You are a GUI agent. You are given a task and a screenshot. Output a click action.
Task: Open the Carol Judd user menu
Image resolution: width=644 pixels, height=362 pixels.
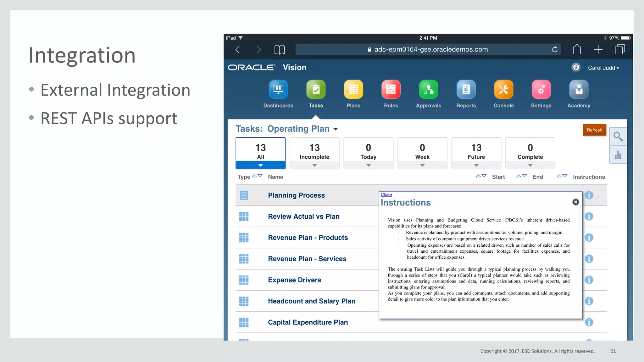(603, 68)
